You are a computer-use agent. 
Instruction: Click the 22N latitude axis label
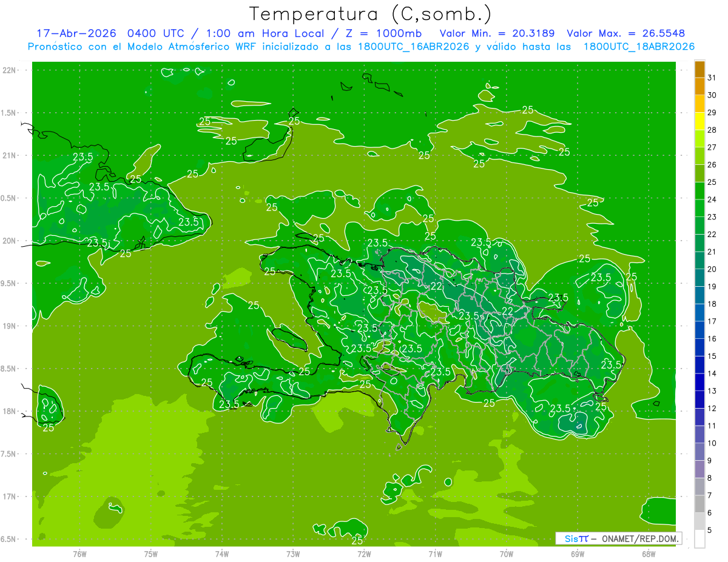tap(10, 70)
